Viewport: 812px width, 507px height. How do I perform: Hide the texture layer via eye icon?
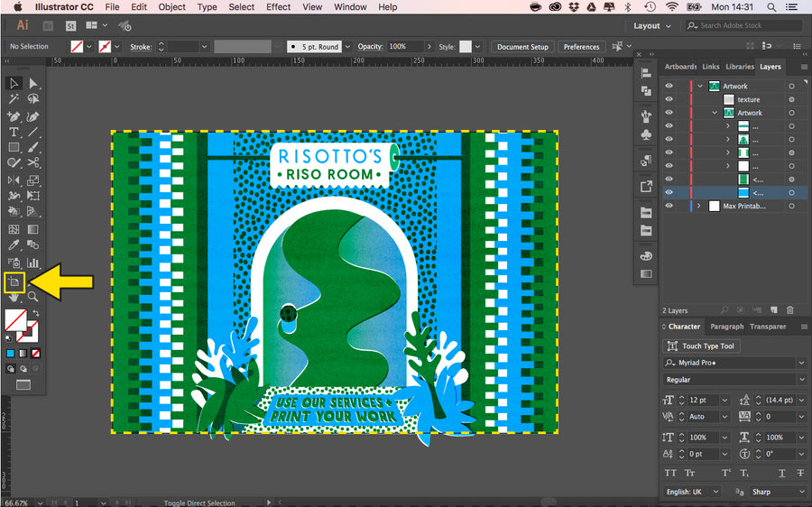click(x=669, y=99)
